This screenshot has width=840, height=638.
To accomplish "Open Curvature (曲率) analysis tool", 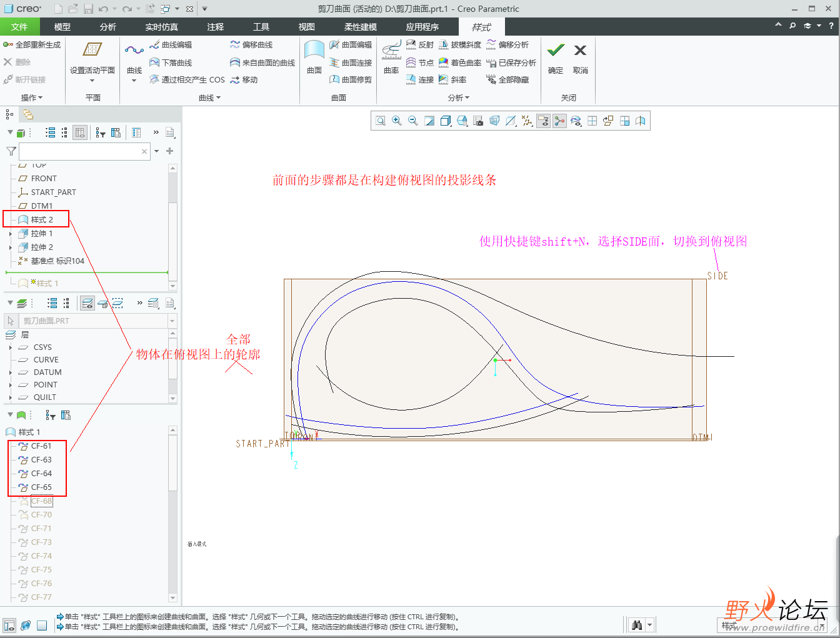I will click(391, 57).
